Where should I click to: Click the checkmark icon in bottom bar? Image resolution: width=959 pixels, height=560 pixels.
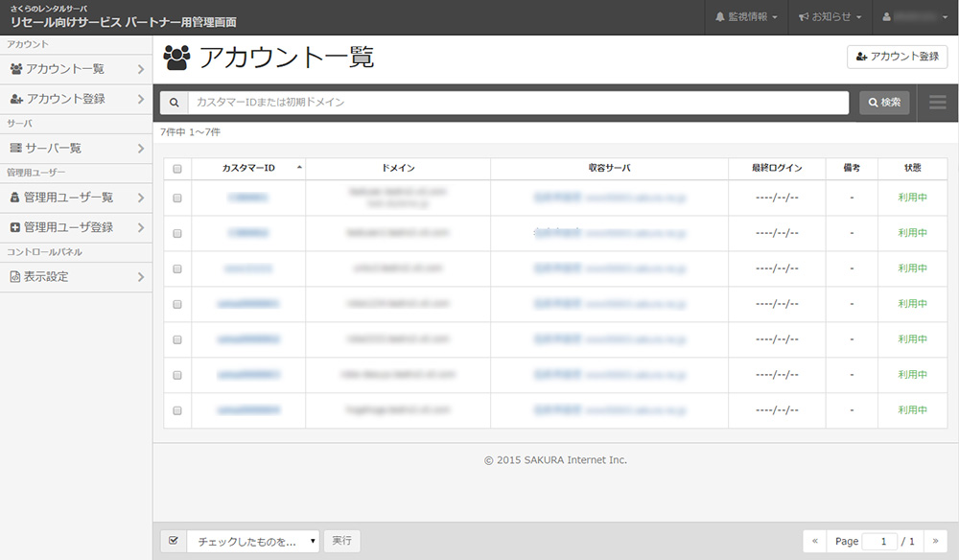point(174,541)
